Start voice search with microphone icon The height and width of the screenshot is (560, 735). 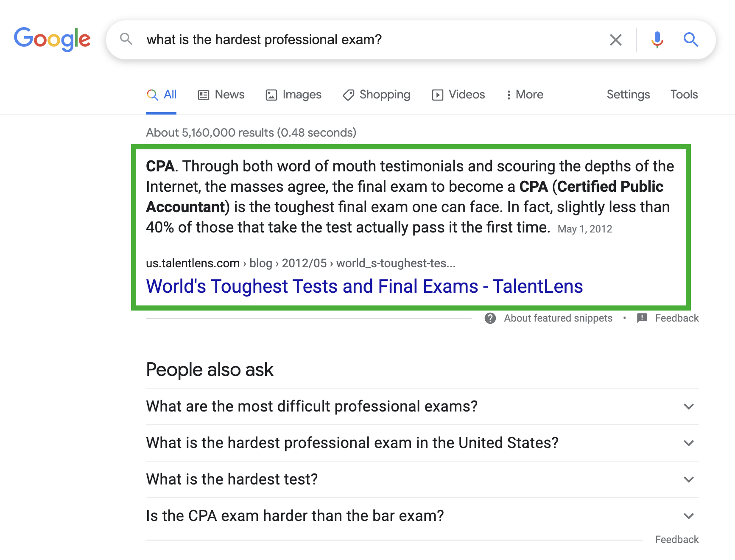click(657, 40)
